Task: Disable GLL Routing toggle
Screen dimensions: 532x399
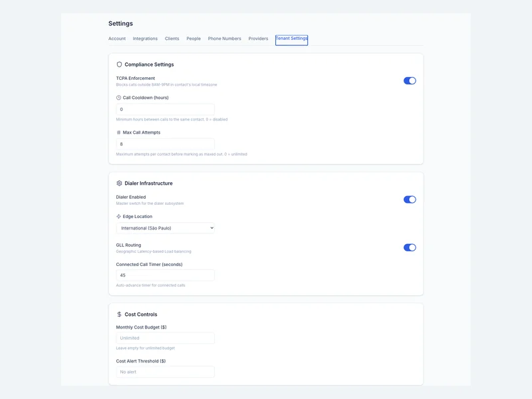Action: (x=410, y=247)
